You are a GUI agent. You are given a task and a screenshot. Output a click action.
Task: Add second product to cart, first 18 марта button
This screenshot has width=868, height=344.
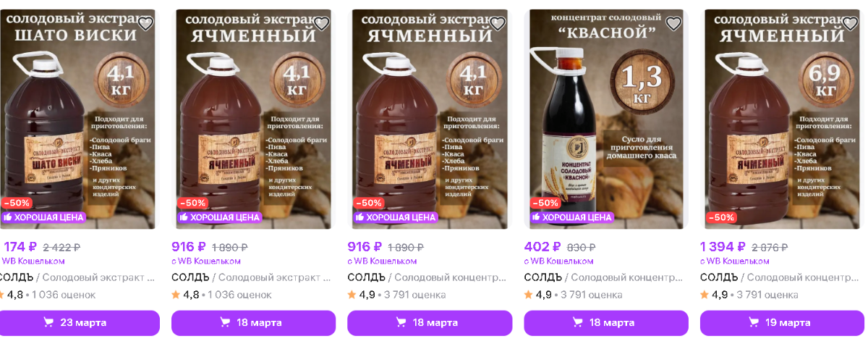click(254, 323)
